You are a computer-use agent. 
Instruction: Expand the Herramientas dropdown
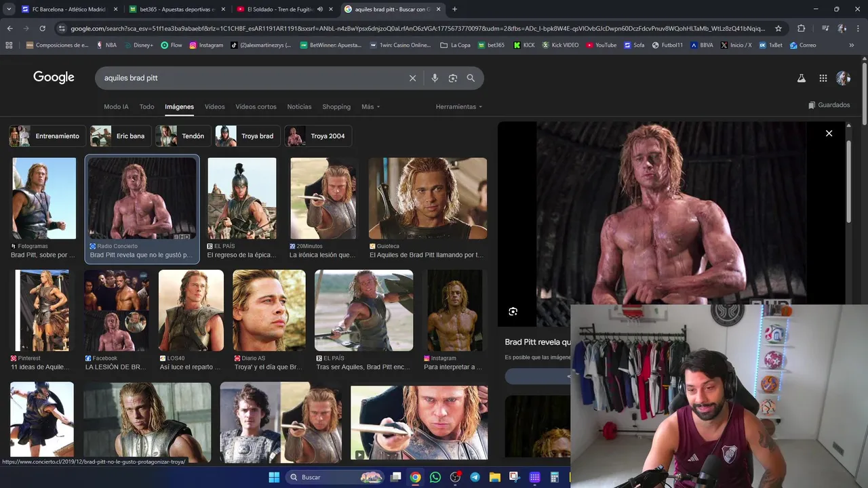click(459, 107)
